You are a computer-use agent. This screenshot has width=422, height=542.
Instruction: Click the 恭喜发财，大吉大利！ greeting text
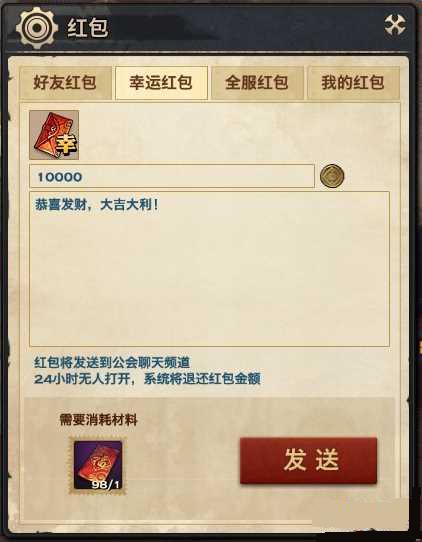(x=97, y=205)
